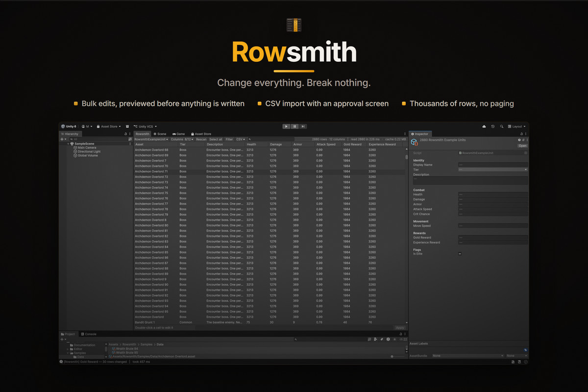Viewport: 588px width, 392px height.
Task: Click the Display Name input field
Action: (493, 165)
